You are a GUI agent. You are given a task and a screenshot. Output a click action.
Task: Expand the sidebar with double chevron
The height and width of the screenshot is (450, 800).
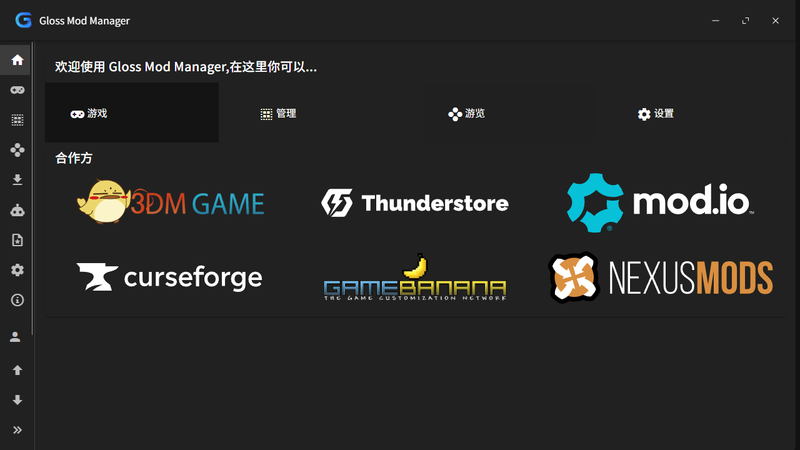coord(17,430)
